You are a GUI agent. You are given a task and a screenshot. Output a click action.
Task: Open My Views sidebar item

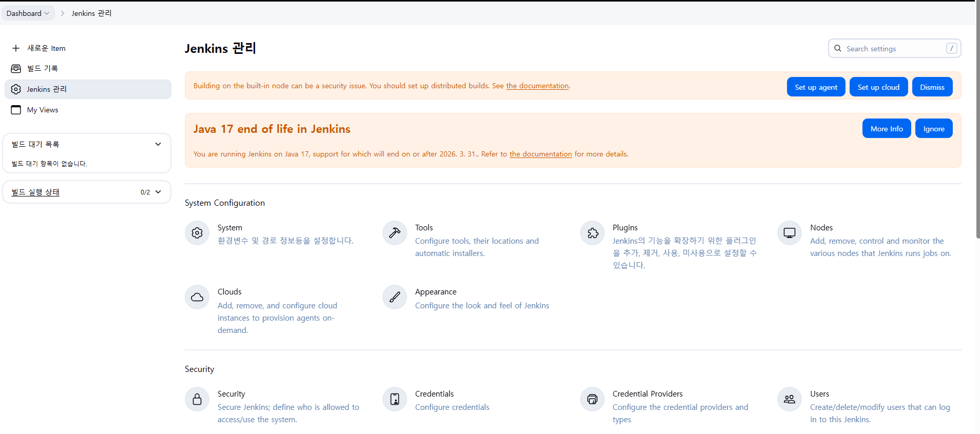[88, 110]
